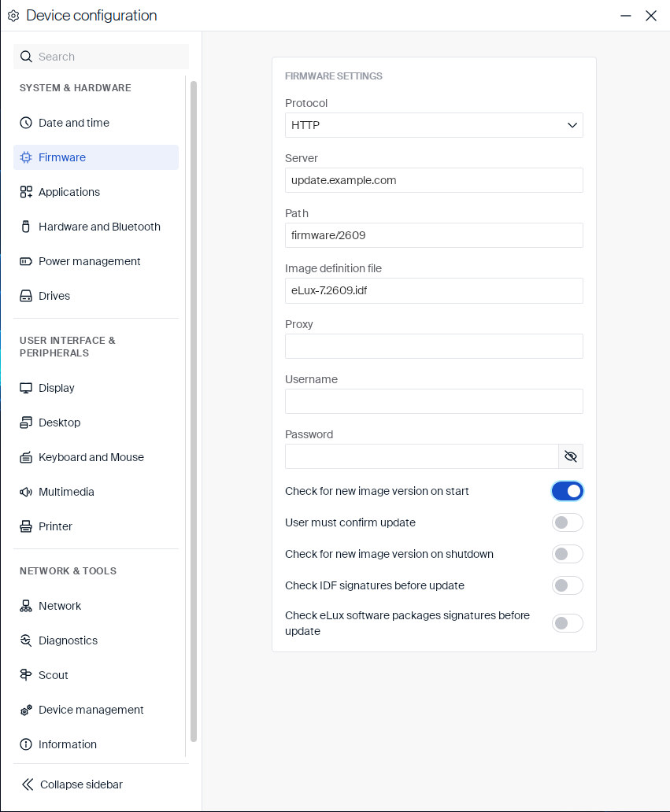Image resolution: width=670 pixels, height=812 pixels.
Task: Go to Printer settings
Action: [96, 526]
